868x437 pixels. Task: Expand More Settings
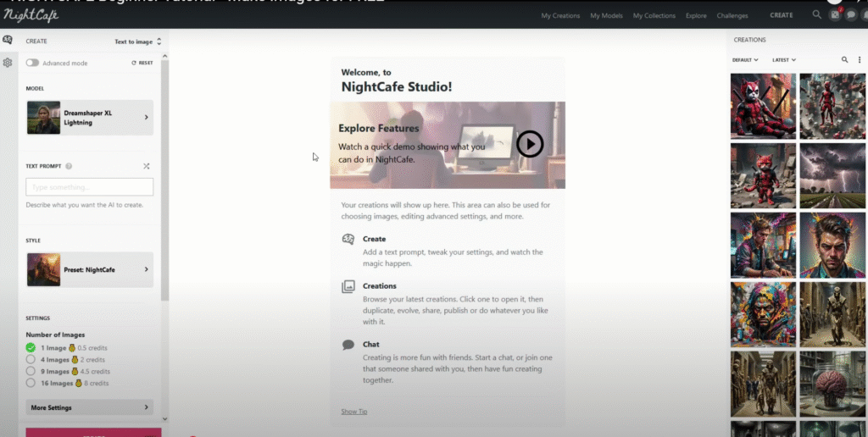(90, 407)
